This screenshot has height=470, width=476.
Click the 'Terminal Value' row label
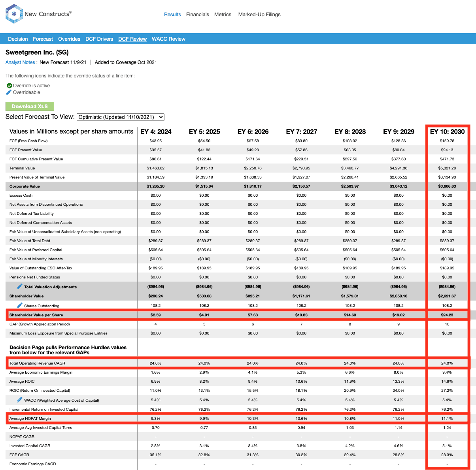pyautogui.click(x=22, y=168)
